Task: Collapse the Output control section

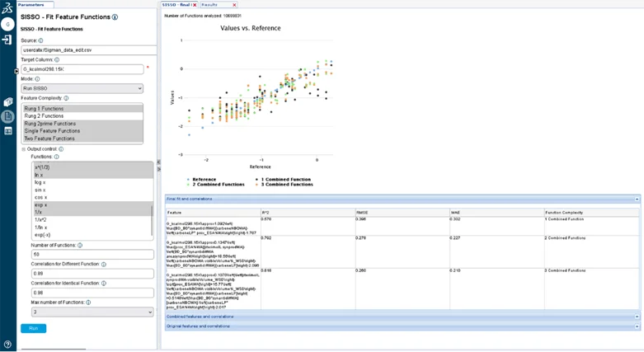Action: [24, 149]
